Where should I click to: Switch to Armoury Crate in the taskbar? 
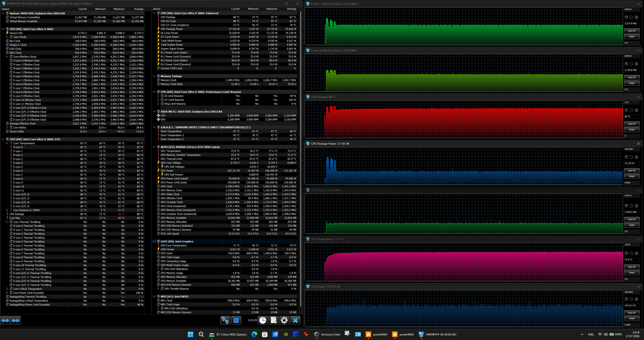[327, 334]
